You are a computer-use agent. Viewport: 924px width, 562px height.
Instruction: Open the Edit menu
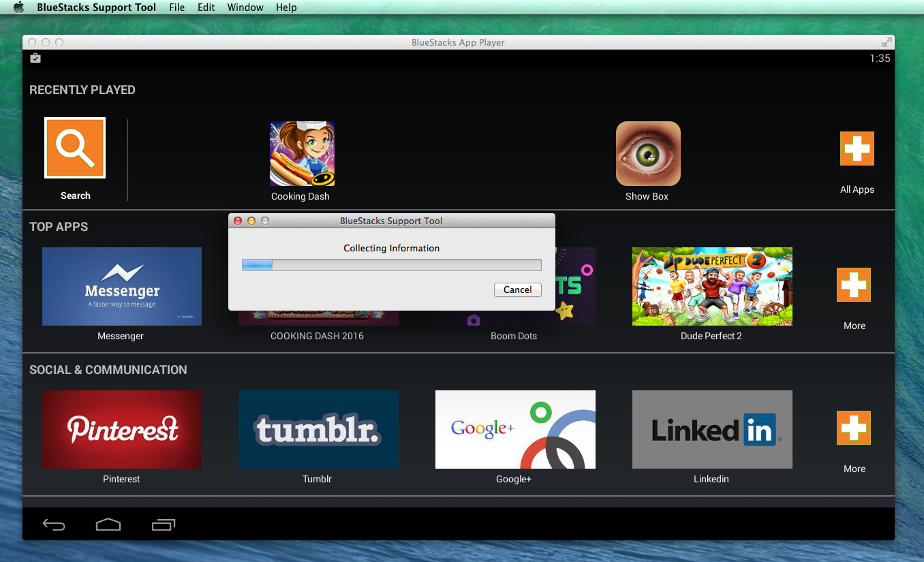[x=206, y=7]
